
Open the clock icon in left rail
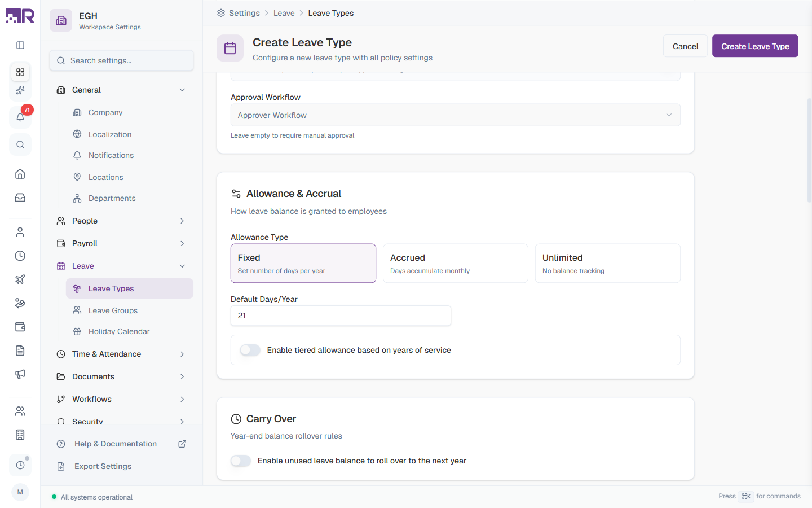click(20, 256)
